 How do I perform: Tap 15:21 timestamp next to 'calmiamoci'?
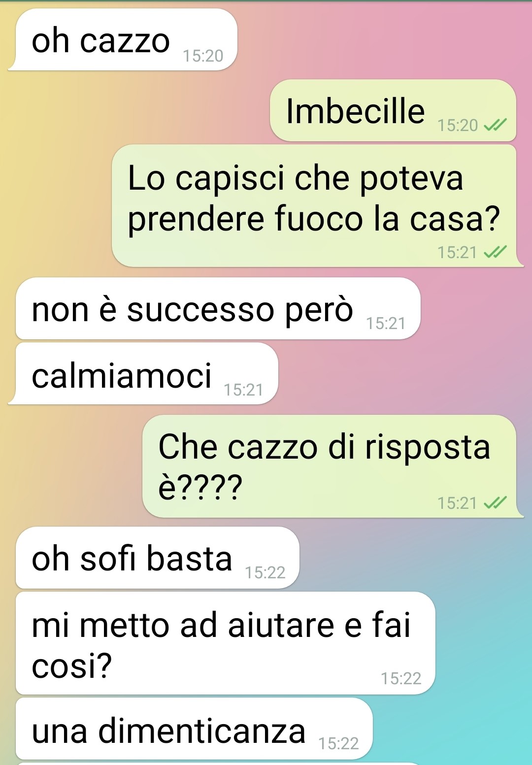point(244,390)
